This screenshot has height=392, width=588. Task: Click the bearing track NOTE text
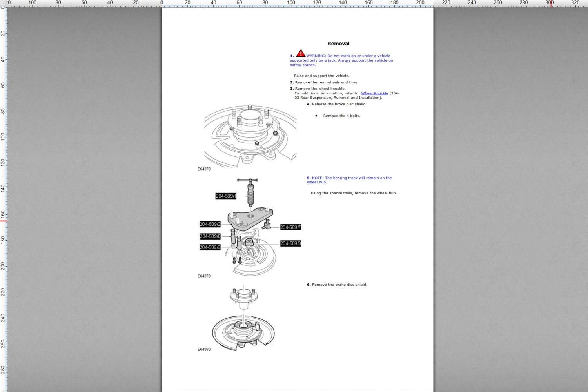pos(349,180)
